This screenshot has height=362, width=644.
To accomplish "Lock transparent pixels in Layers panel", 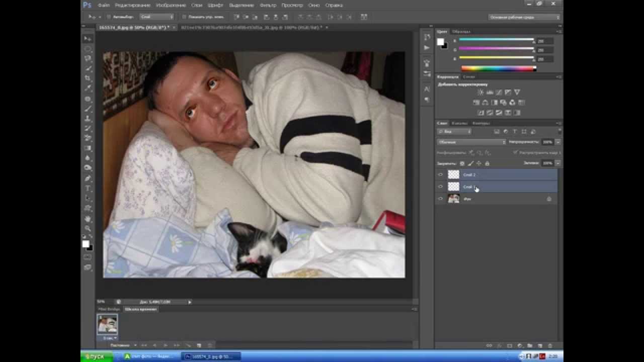I will [462, 163].
